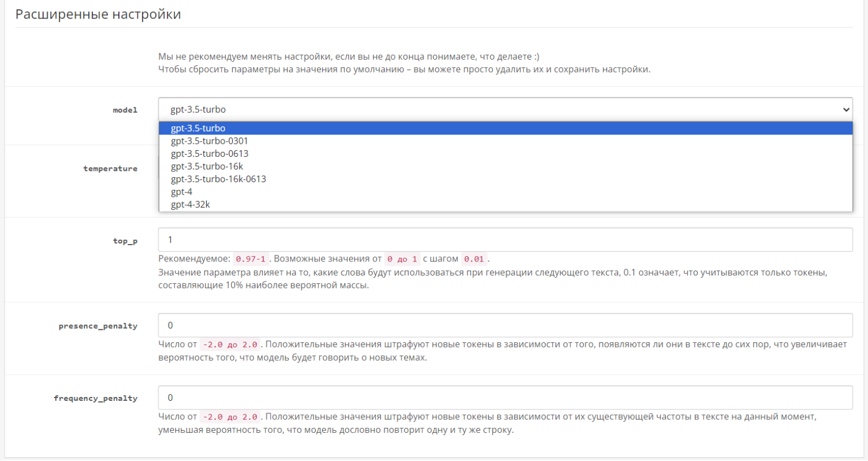Click the 'top_p' field label

[x=125, y=241]
